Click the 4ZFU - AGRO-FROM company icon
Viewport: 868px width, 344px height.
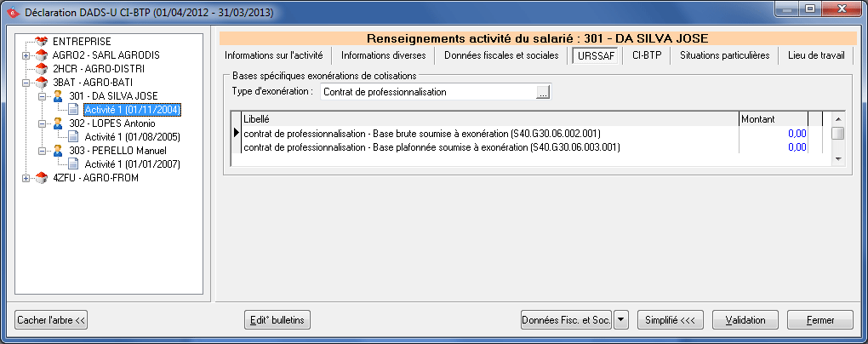click(x=41, y=178)
